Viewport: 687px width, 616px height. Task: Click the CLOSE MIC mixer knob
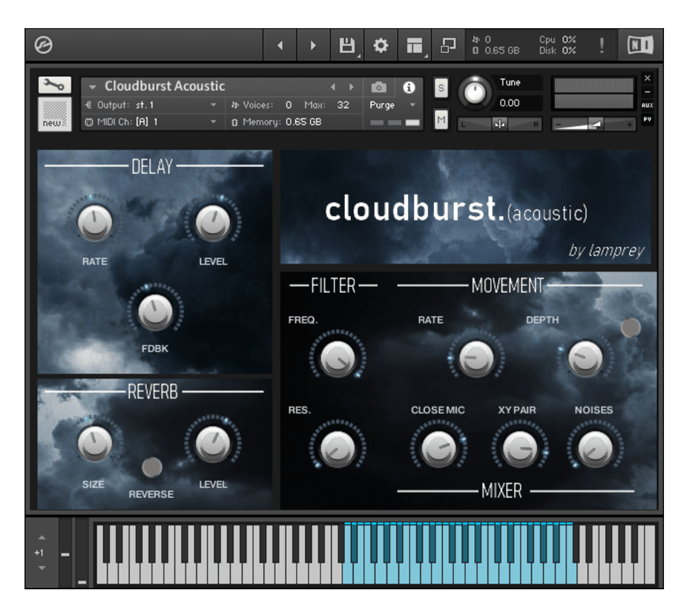(x=438, y=448)
